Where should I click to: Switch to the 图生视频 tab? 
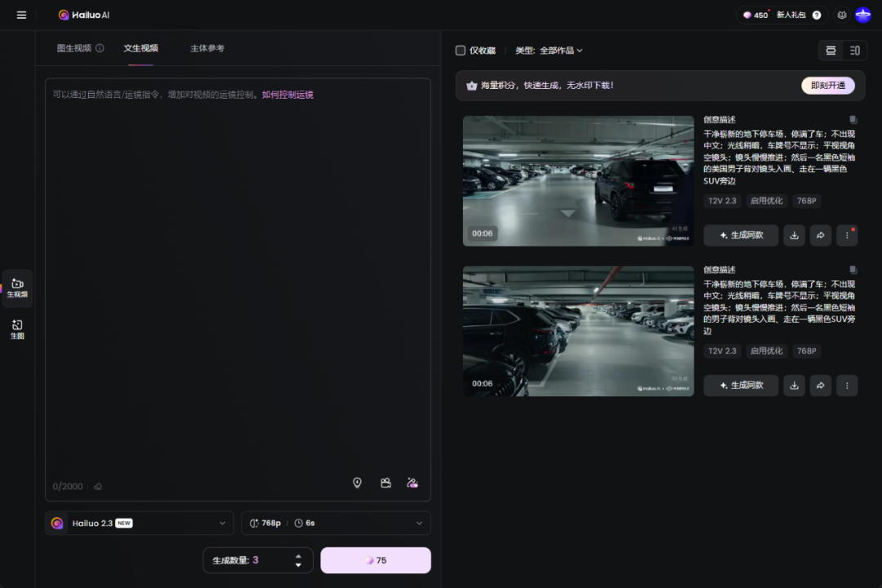pyautogui.click(x=74, y=48)
